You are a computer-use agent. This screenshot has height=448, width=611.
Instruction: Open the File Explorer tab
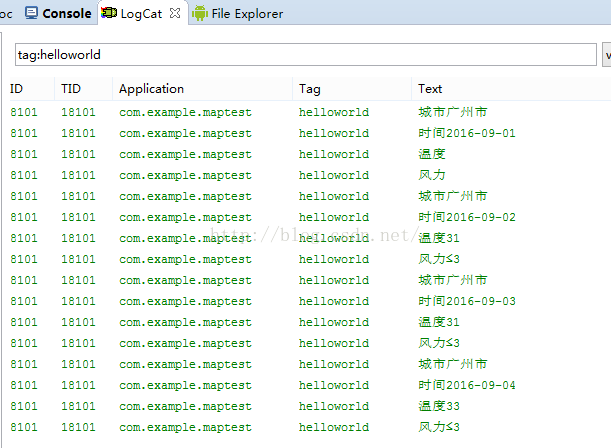(238, 14)
